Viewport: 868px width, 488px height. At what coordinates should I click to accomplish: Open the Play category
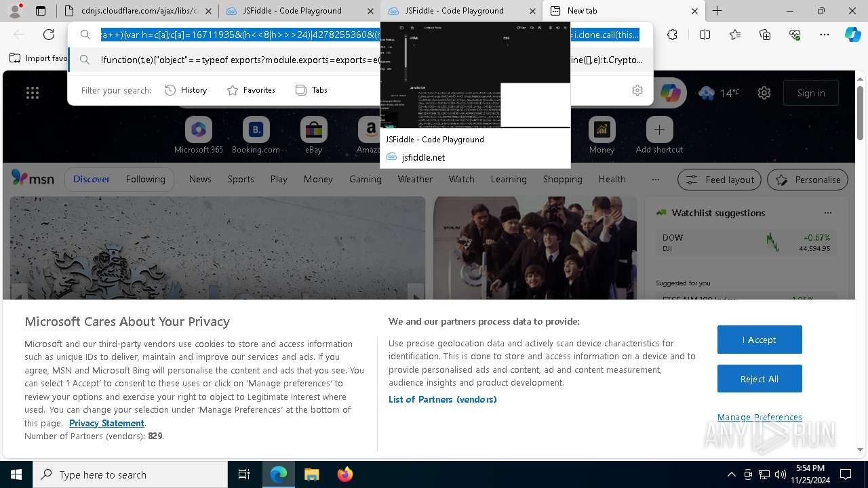pos(279,179)
